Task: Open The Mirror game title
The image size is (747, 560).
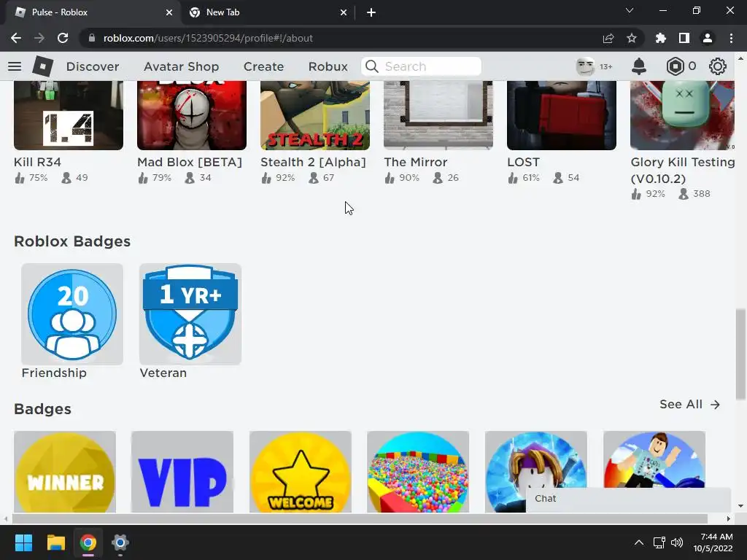Action: 415,163
